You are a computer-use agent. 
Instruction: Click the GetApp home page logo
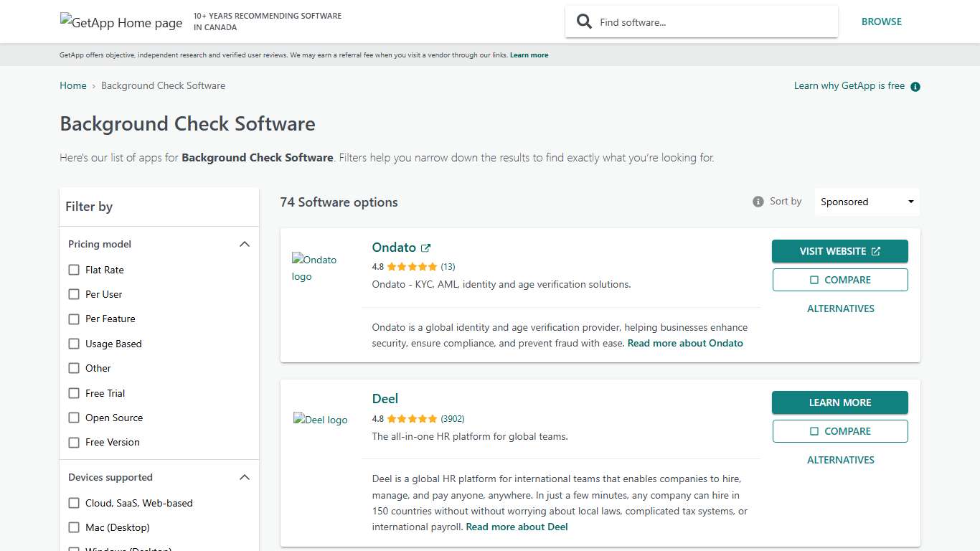tap(121, 22)
